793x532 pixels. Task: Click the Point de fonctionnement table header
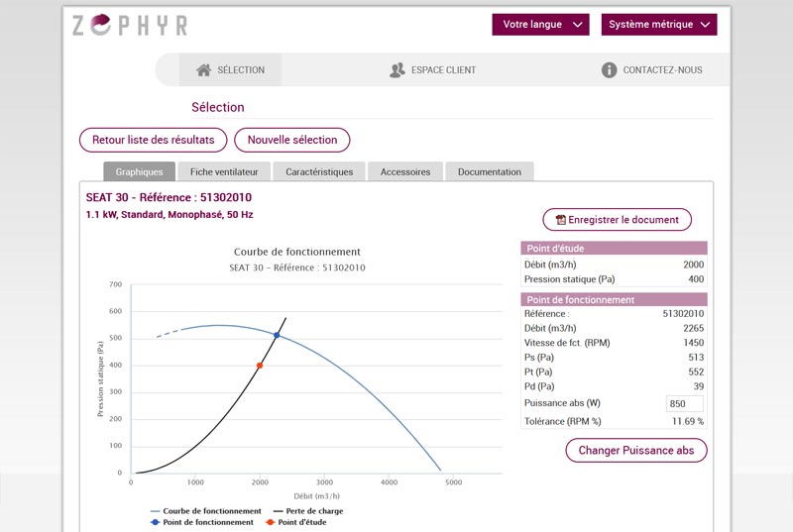tap(614, 299)
